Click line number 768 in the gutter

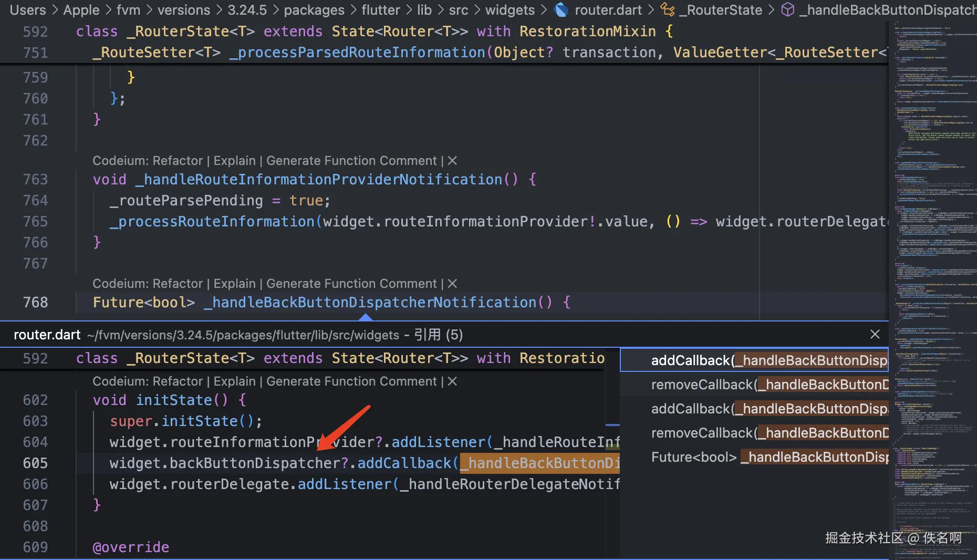(35, 303)
